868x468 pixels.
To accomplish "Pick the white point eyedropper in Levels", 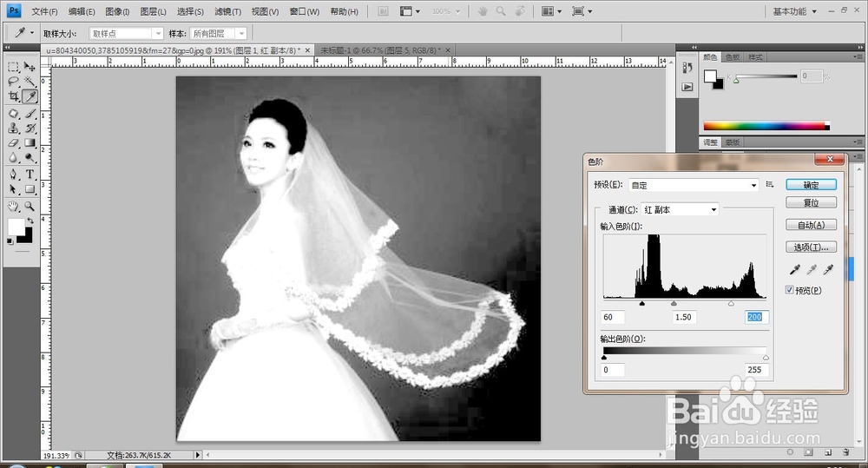I will [x=828, y=270].
